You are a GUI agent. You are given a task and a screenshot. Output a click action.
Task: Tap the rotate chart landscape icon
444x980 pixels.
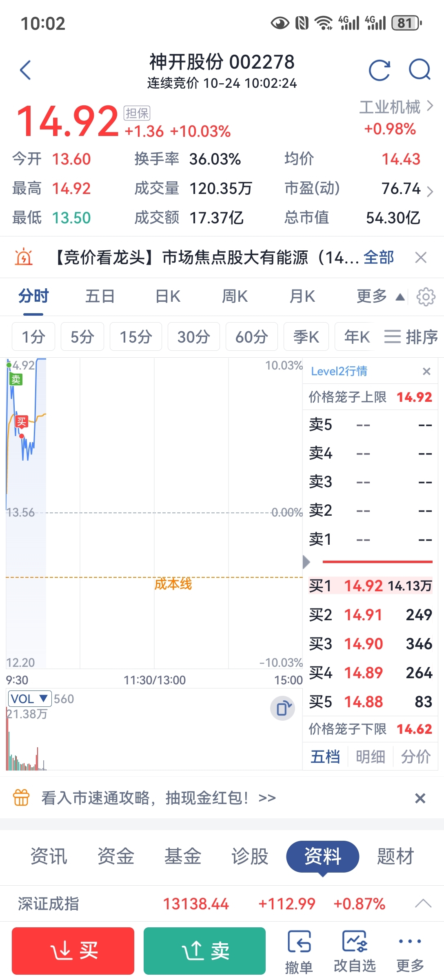pos(283,708)
